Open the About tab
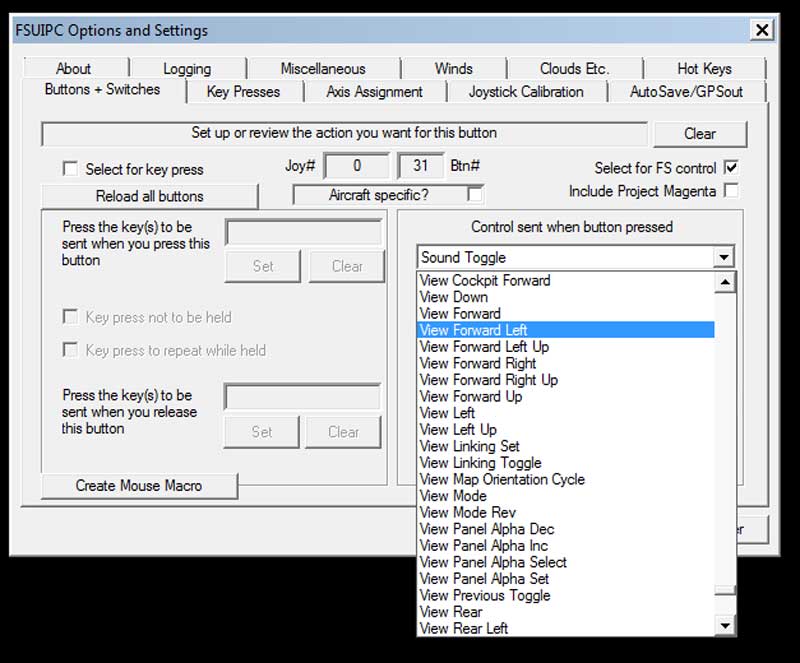 click(x=74, y=68)
